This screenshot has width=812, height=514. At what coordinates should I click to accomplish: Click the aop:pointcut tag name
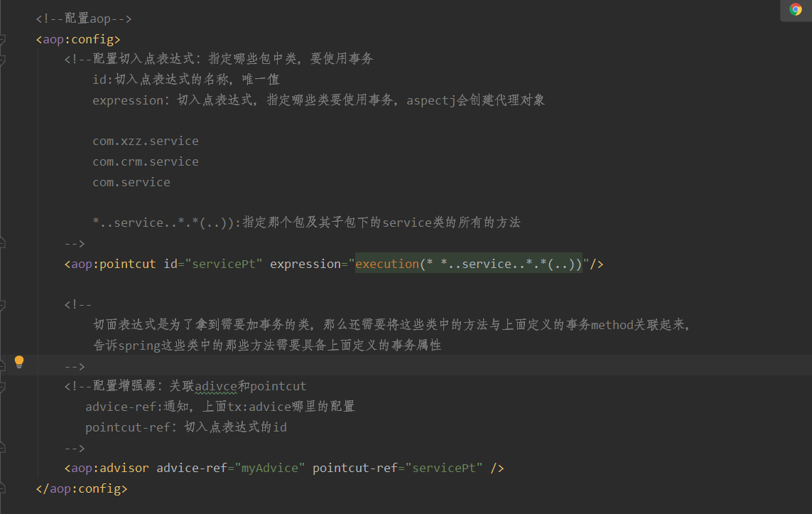tap(114, 264)
